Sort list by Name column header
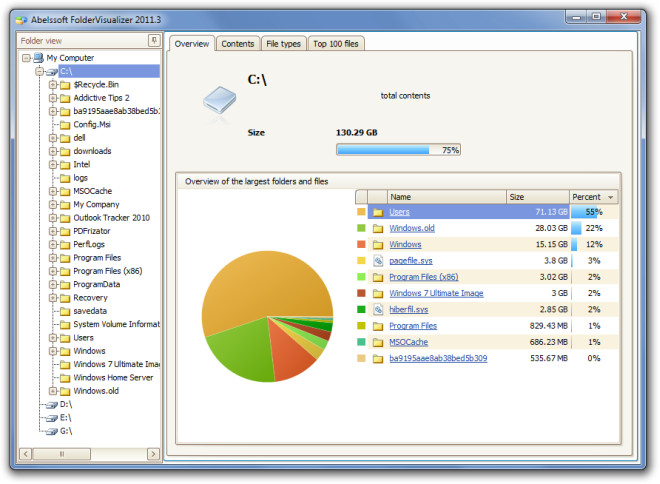Screen dimensions: 660x484 [x=447, y=197]
